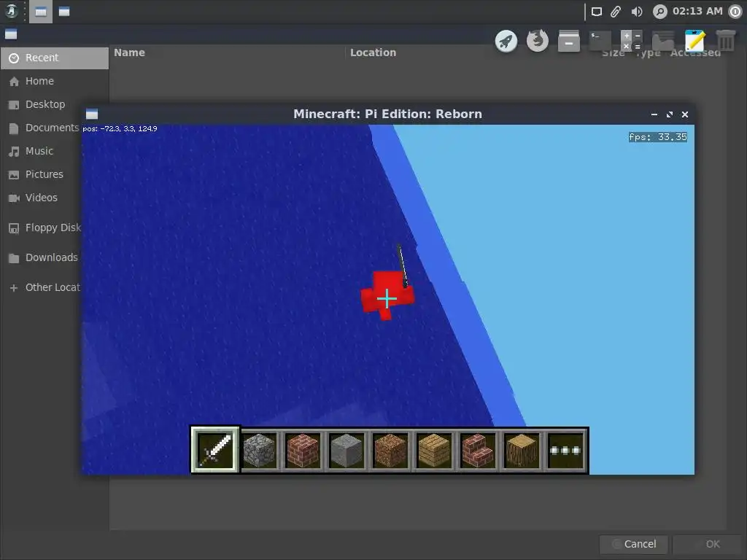The image size is (747, 560).
Task: Go to Home in file dialog sidebar
Action: point(55,81)
